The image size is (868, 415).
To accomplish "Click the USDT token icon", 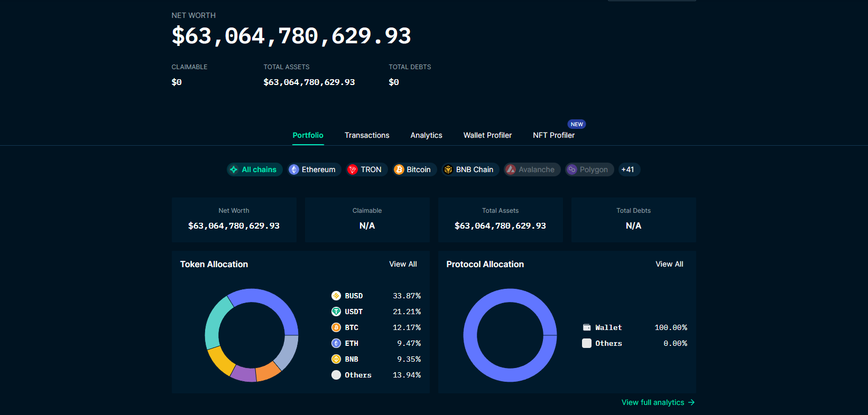I will point(336,312).
